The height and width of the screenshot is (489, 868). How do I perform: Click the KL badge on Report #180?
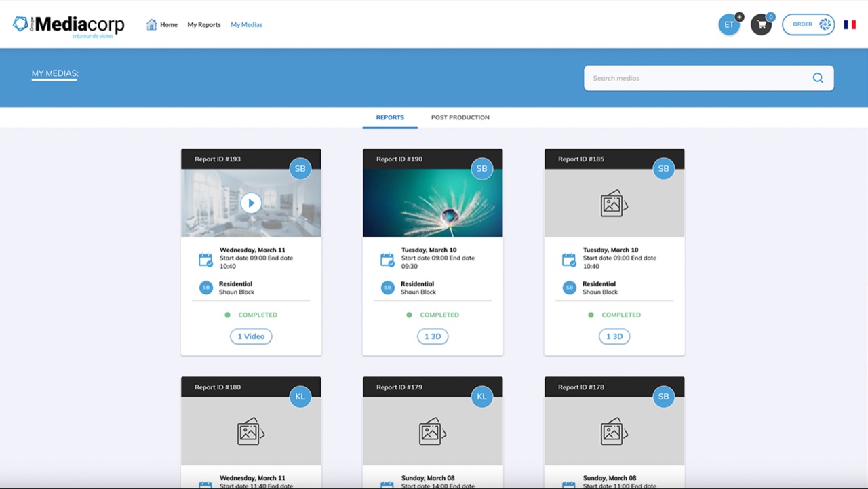300,397
